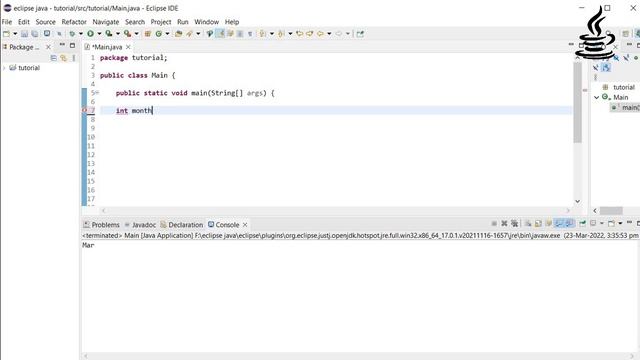The width and height of the screenshot is (640, 360).
Task: Toggle Block Selection Mode icon
Action: [240, 34]
